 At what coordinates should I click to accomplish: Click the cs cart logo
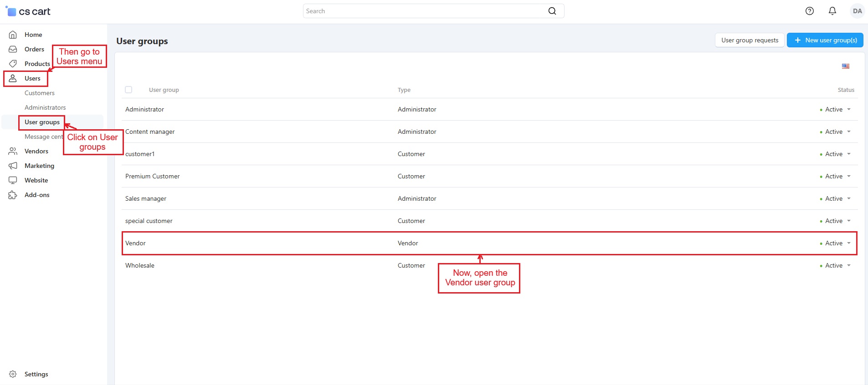28,11
